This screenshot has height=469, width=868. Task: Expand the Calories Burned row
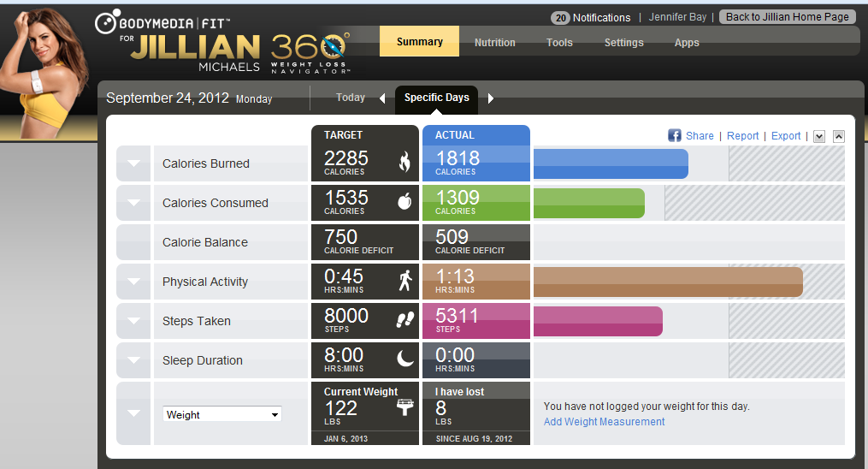[133, 163]
